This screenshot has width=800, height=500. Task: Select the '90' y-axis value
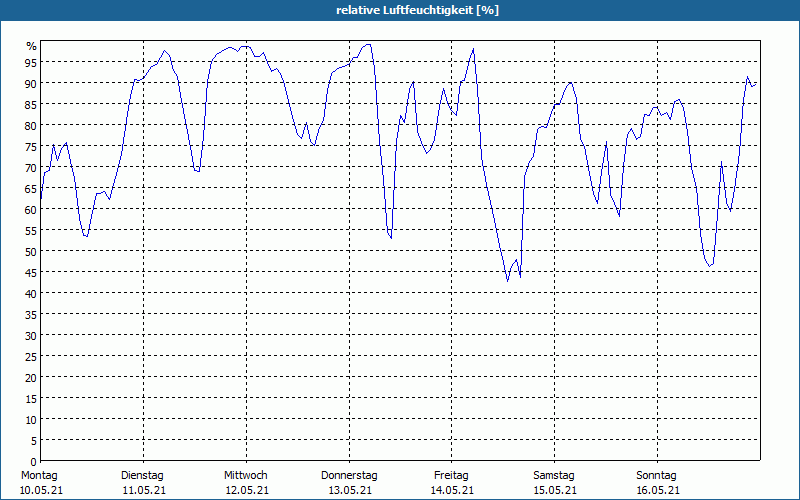pyautogui.click(x=31, y=84)
